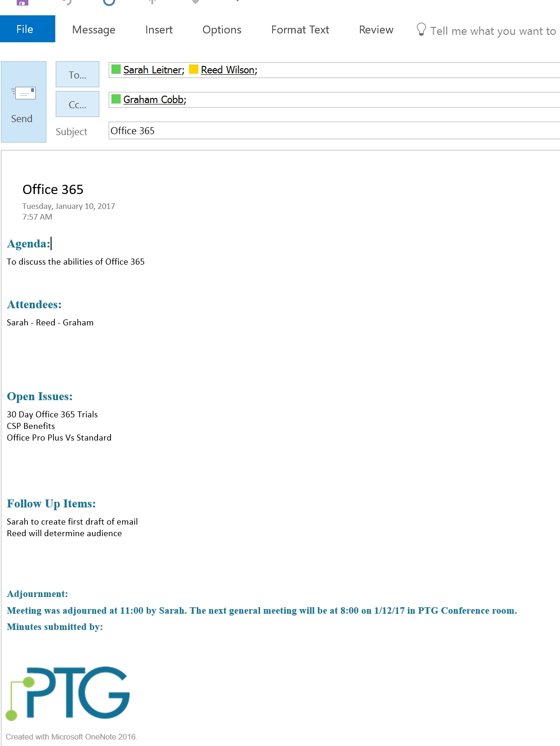560x746 pixels.
Task: Click the Open Issues: heading
Action: point(40,396)
